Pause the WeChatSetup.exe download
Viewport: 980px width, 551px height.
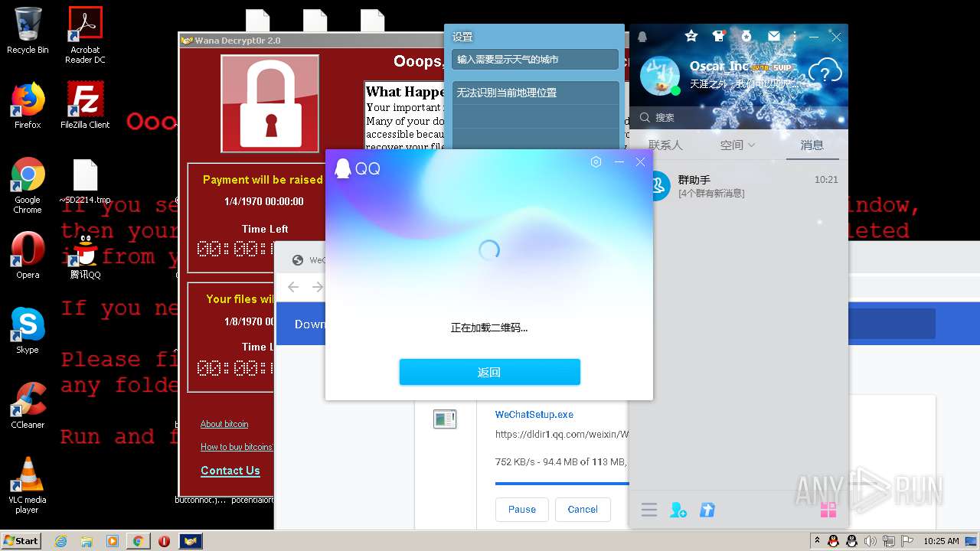pos(522,509)
